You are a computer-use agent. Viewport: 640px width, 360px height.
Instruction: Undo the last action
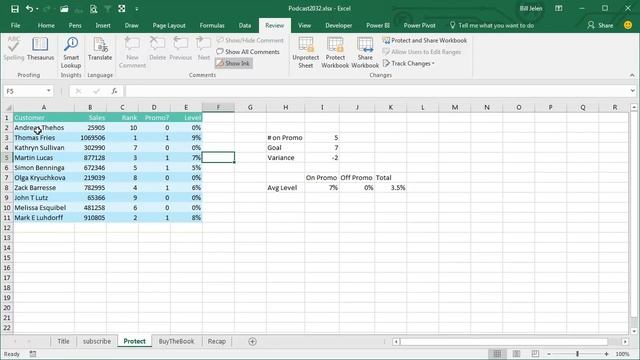[x=29, y=9]
